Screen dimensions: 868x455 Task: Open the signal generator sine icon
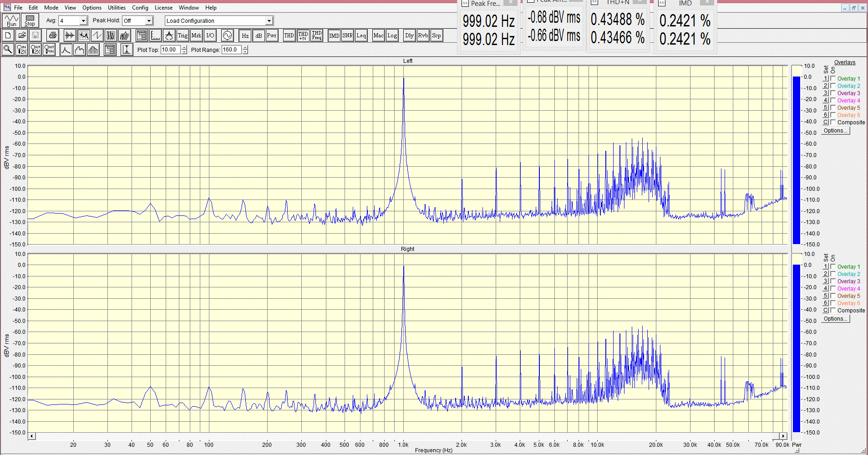pyautogui.click(x=227, y=36)
